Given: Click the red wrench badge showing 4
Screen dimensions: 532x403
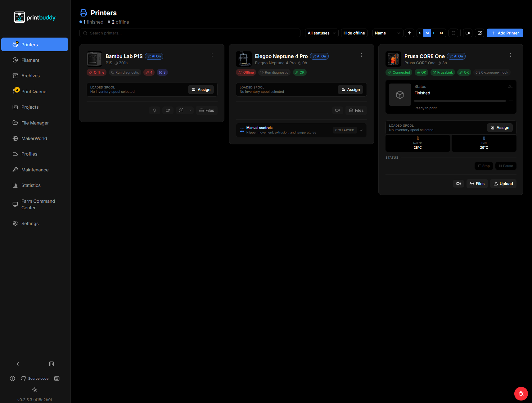Looking at the screenshot, I should (149, 72).
